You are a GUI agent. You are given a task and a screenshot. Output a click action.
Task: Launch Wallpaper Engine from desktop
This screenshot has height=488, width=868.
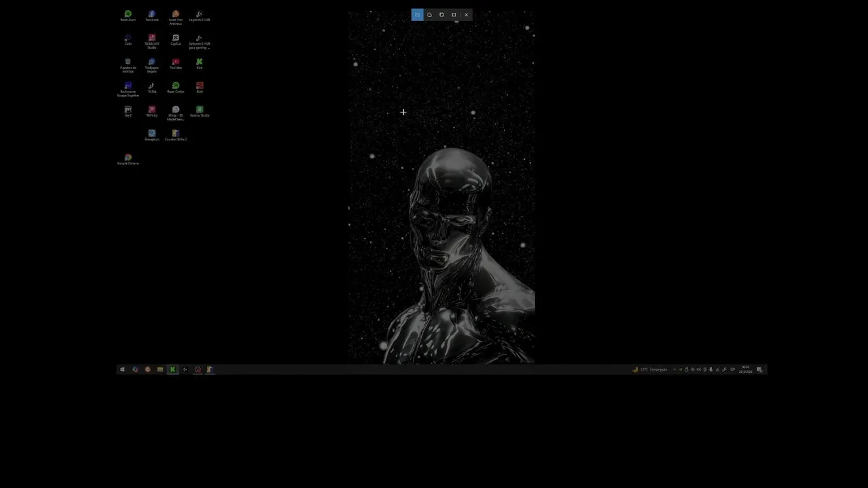coord(152,65)
